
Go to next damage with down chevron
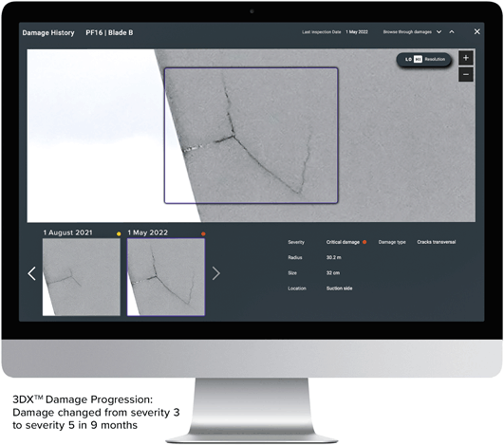pos(439,32)
